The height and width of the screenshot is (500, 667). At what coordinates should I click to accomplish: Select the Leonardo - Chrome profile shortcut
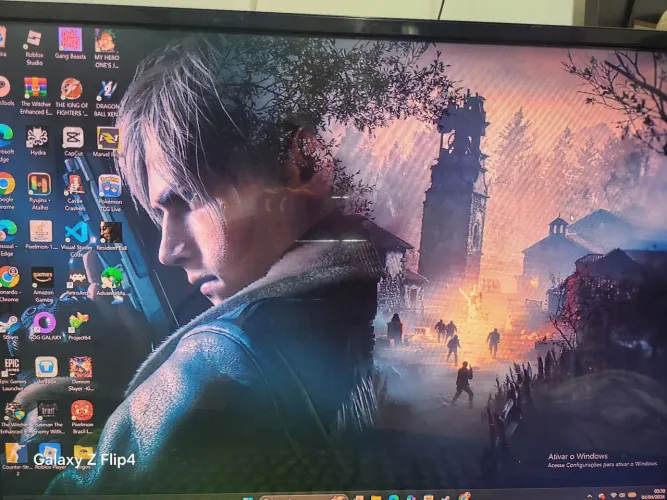[x=9, y=284]
